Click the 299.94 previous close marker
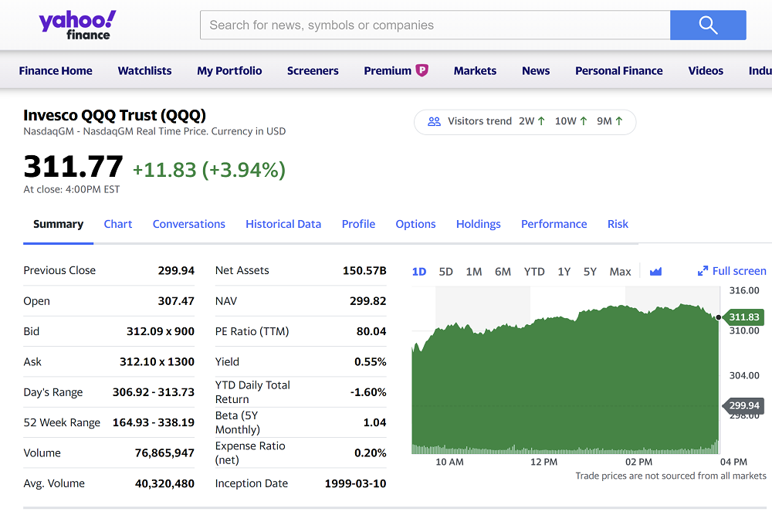This screenshot has width=772, height=532. point(743,406)
